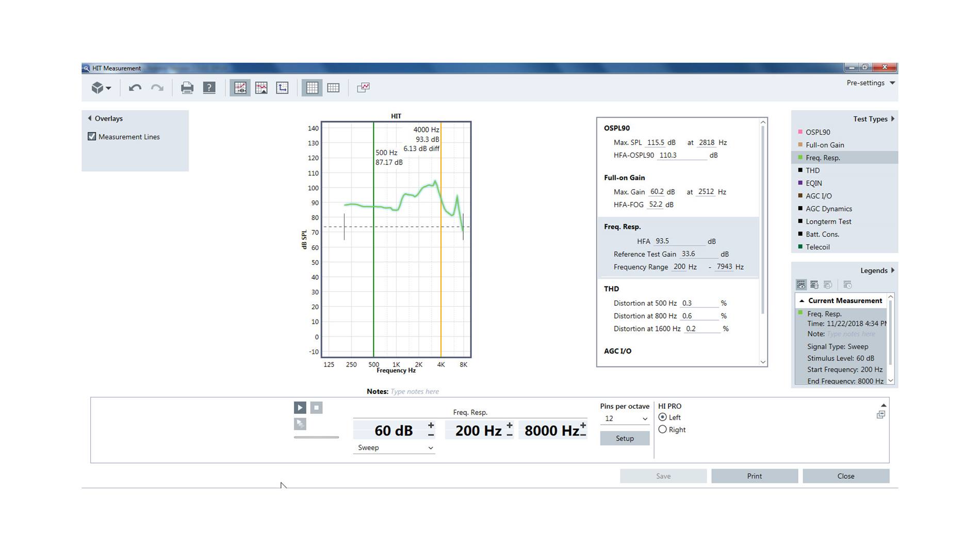Collapse the Test Types panel arrow
Image resolution: width=980 pixels, height=551 pixels.
point(893,119)
